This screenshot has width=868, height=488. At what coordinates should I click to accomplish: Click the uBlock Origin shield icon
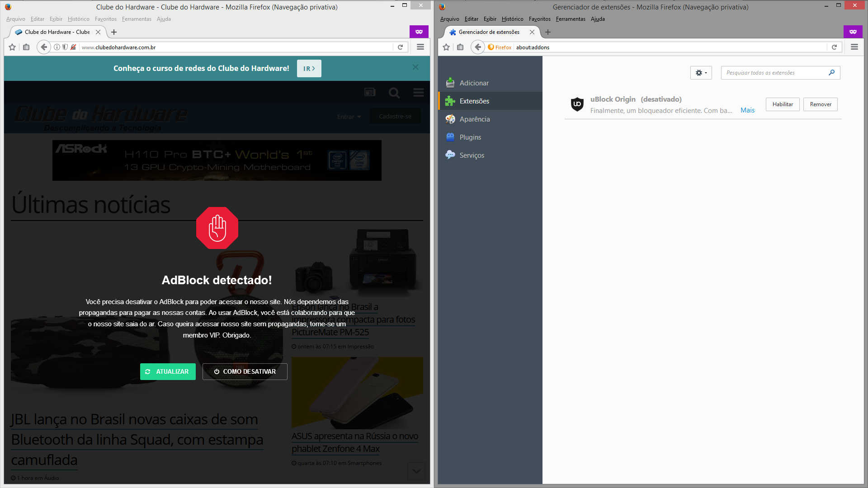point(577,104)
